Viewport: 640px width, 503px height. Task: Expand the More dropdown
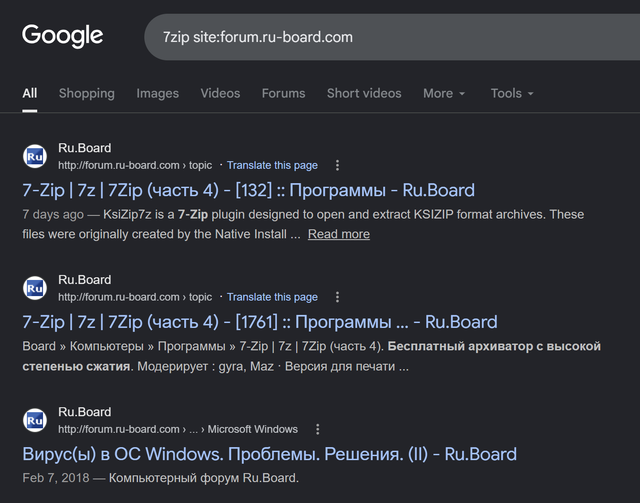[x=444, y=93]
